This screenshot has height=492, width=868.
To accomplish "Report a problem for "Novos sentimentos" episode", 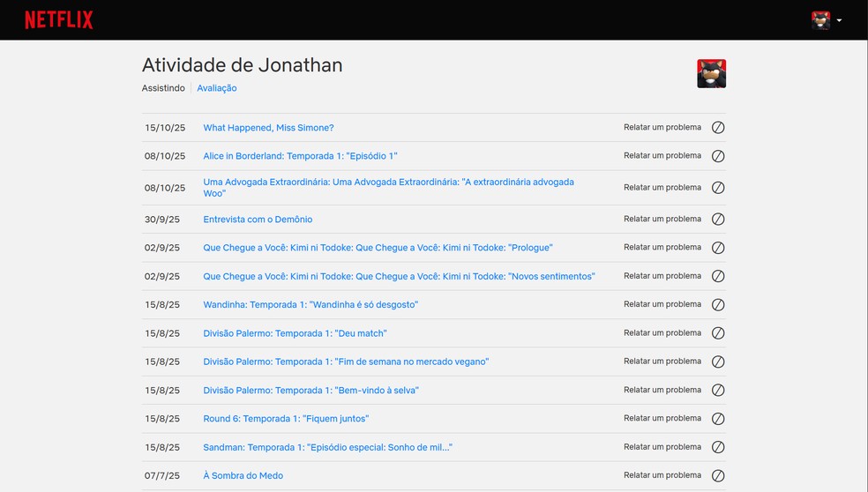I will pyautogui.click(x=662, y=276).
